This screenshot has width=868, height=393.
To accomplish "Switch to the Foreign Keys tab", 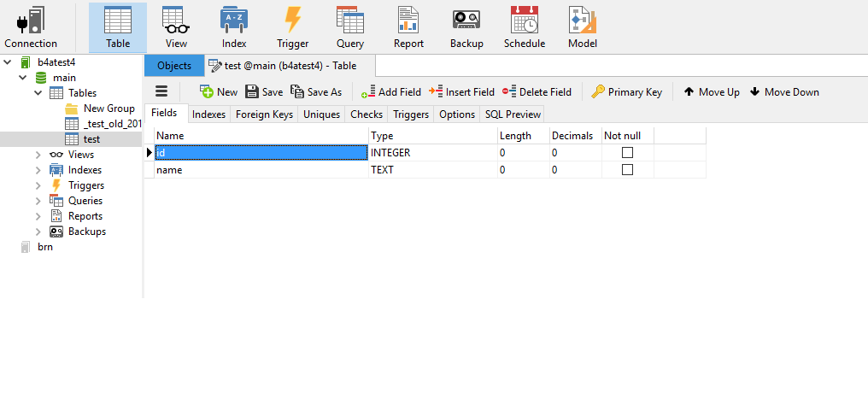I will [264, 114].
